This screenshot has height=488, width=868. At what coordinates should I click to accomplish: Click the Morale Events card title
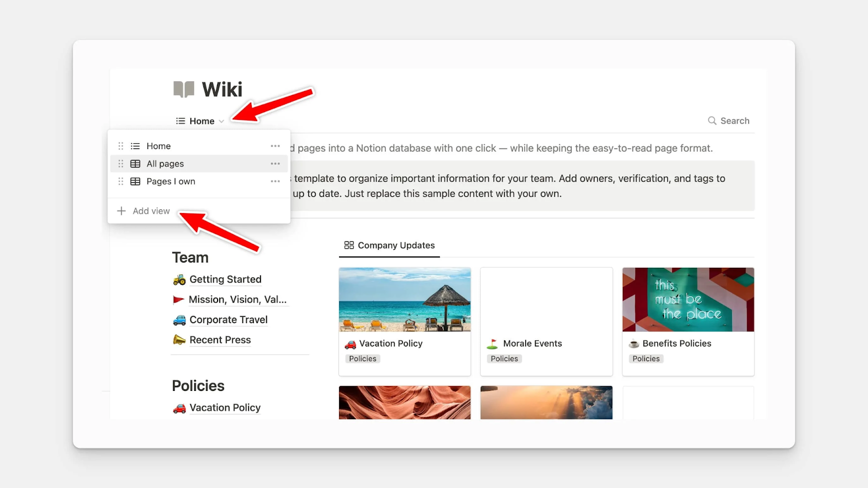532,344
